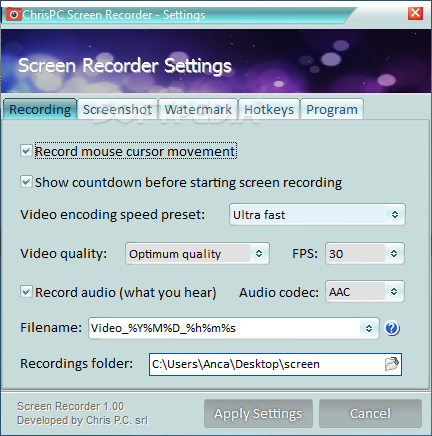Screen dimensions: 432x436
Task: Click the Screen Recorder Settings banner heading
Action: tap(125, 66)
